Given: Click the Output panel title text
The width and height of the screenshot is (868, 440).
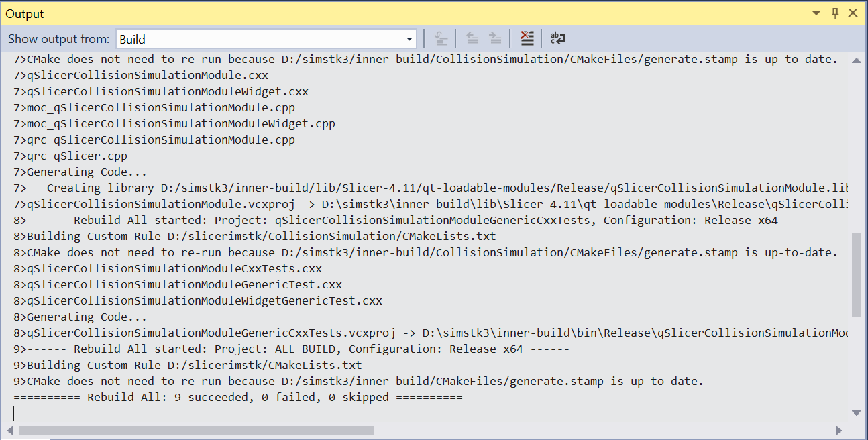Looking at the screenshot, I should [25, 14].
